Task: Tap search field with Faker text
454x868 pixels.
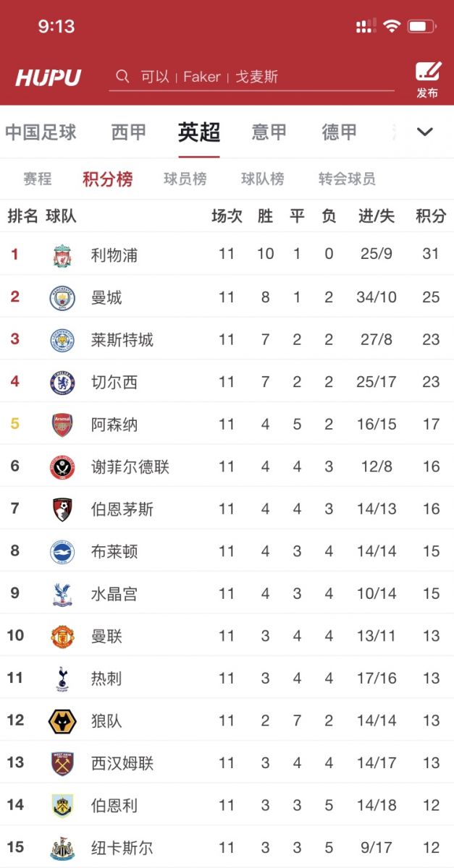Action: pos(251,77)
